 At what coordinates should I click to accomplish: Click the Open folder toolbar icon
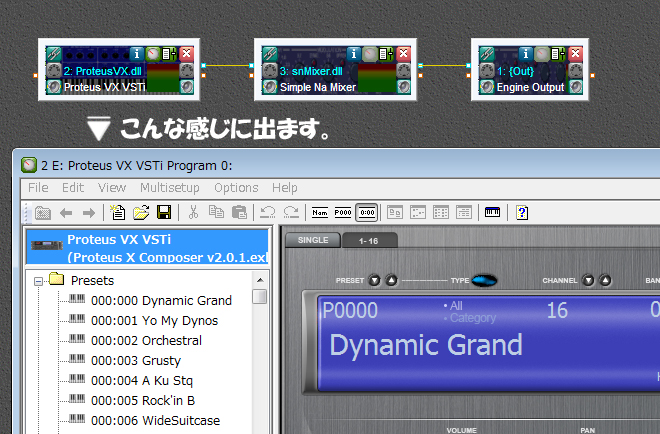pyautogui.click(x=141, y=213)
